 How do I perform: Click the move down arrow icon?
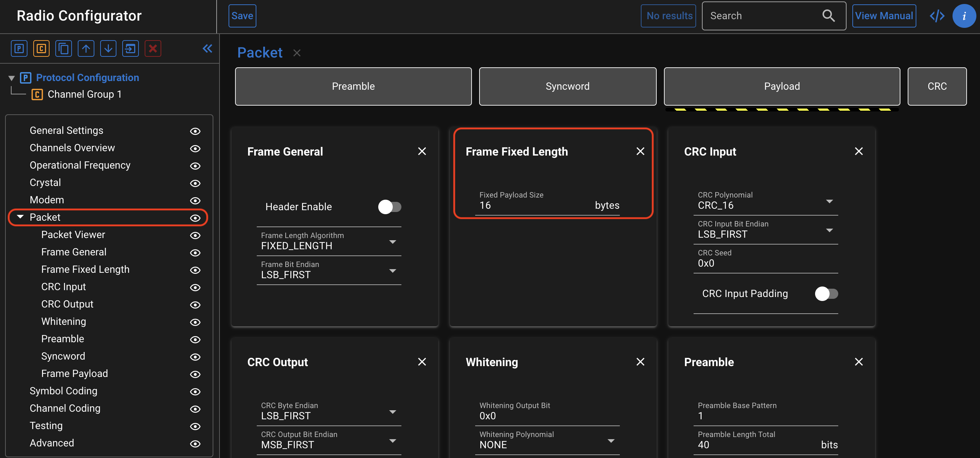point(108,48)
